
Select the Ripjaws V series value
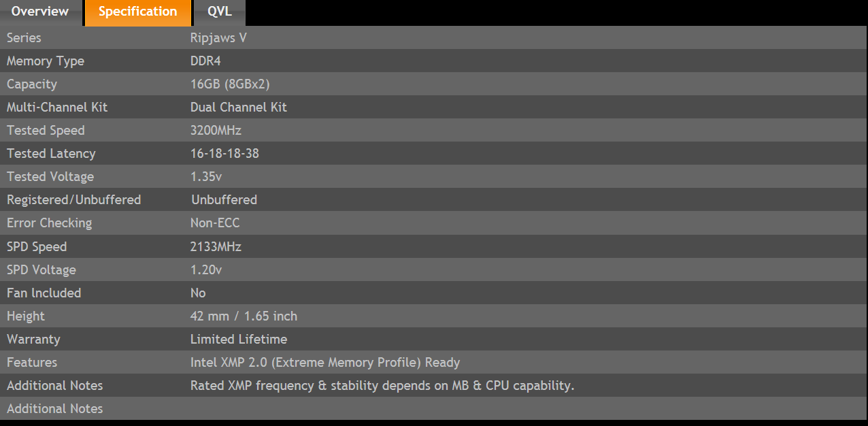point(218,38)
